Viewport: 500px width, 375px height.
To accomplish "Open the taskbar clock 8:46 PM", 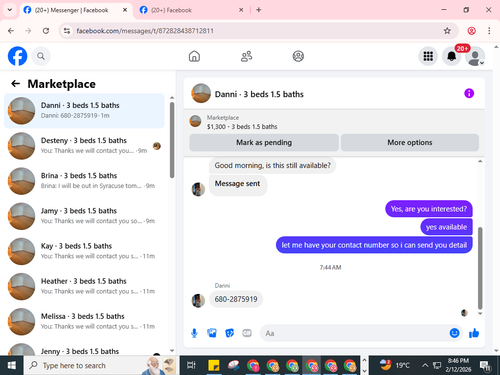I will tap(458, 365).
